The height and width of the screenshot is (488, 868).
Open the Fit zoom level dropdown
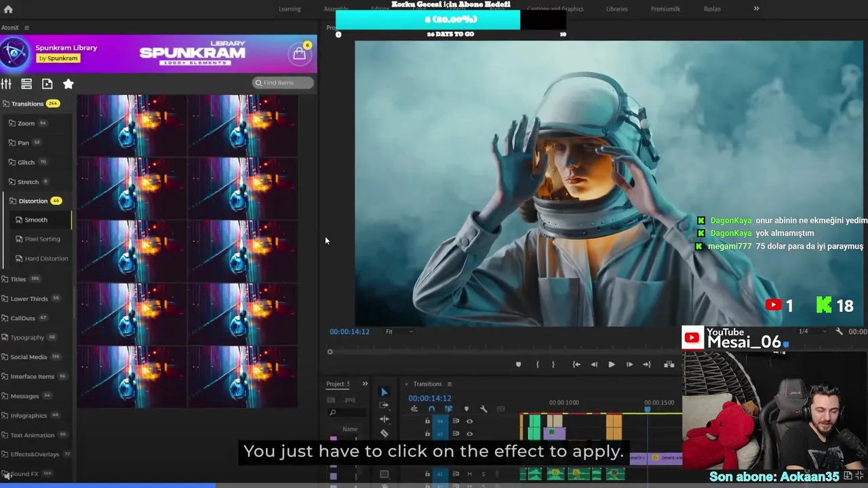[x=399, y=331]
